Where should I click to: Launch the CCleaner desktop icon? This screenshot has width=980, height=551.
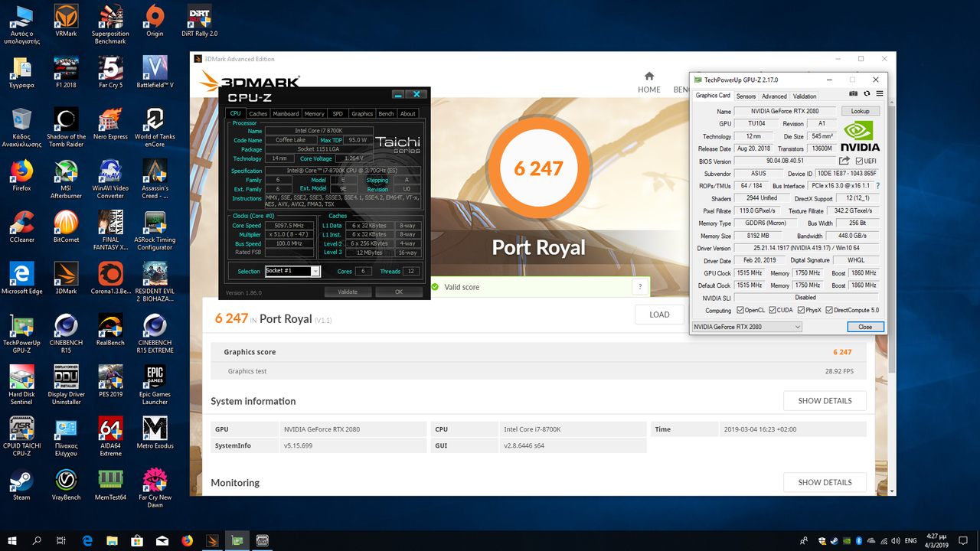21,226
